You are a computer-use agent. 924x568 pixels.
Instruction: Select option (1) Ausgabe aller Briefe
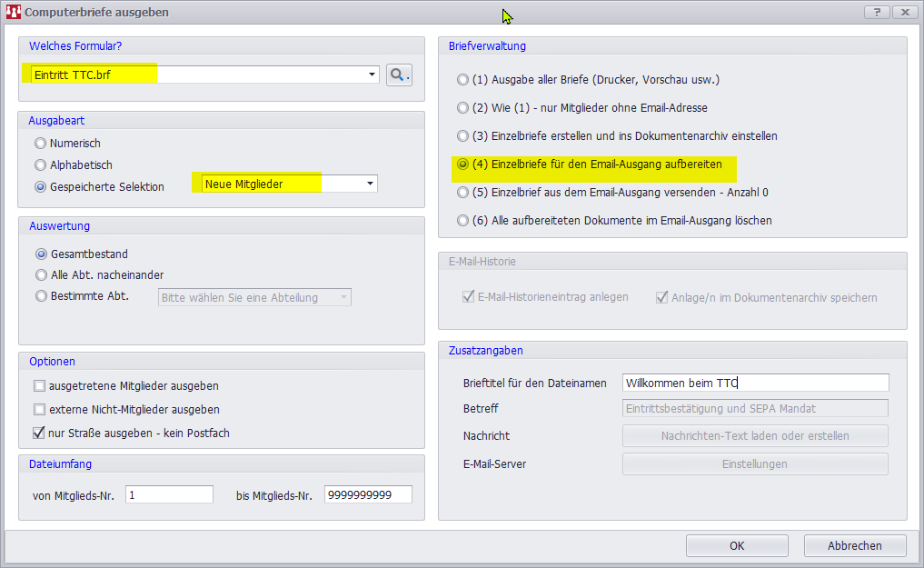click(x=463, y=80)
